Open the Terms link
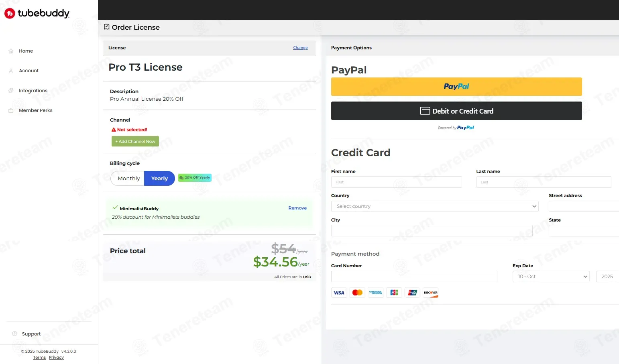 pos(39,358)
